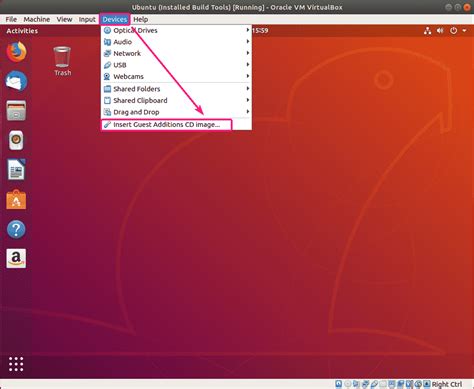The height and width of the screenshot is (389, 474).
Task: Open the Help menu
Action: [141, 19]
